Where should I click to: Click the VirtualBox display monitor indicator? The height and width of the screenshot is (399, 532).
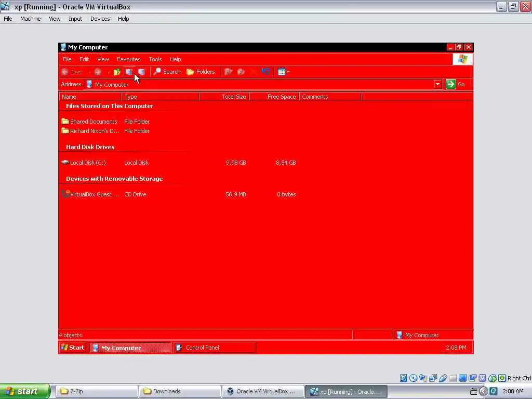point(462,378)
